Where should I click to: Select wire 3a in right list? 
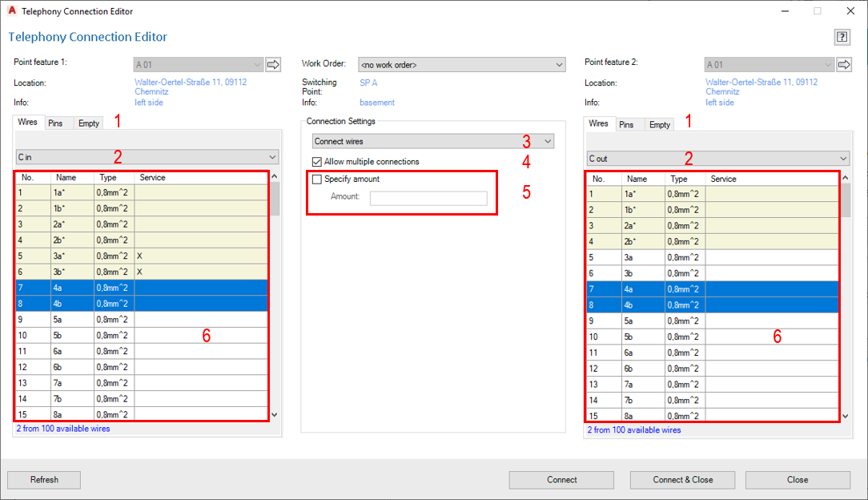tap(713, 257)
